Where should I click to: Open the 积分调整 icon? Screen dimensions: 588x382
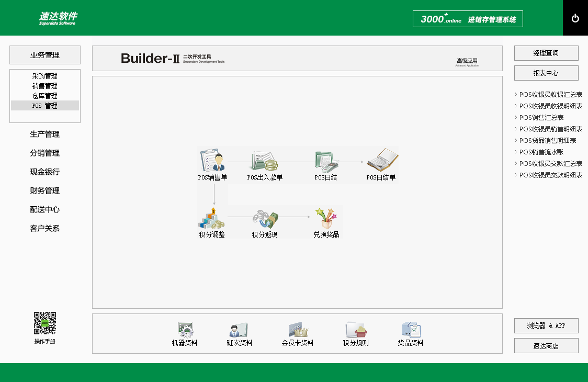coord(212,218)
